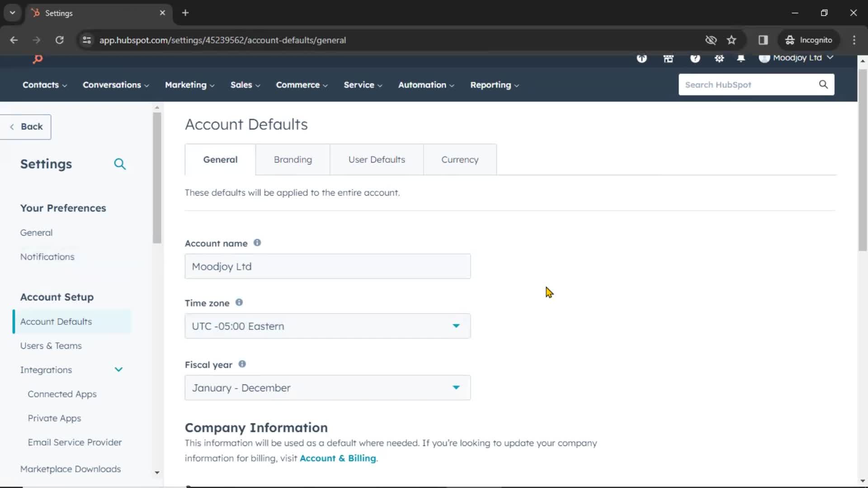Click the browser forward arrow
868x488 pixels.
pyautogui.click(x=37, y=40)
